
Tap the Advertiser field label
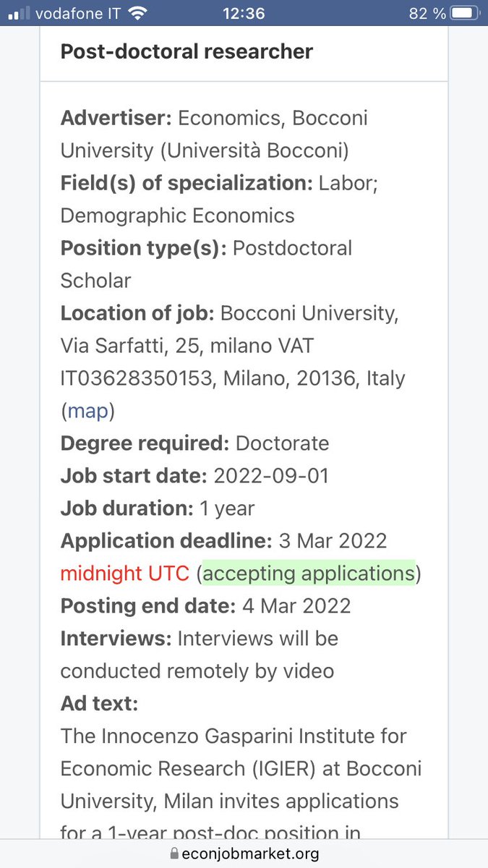[x=116, y=118]
